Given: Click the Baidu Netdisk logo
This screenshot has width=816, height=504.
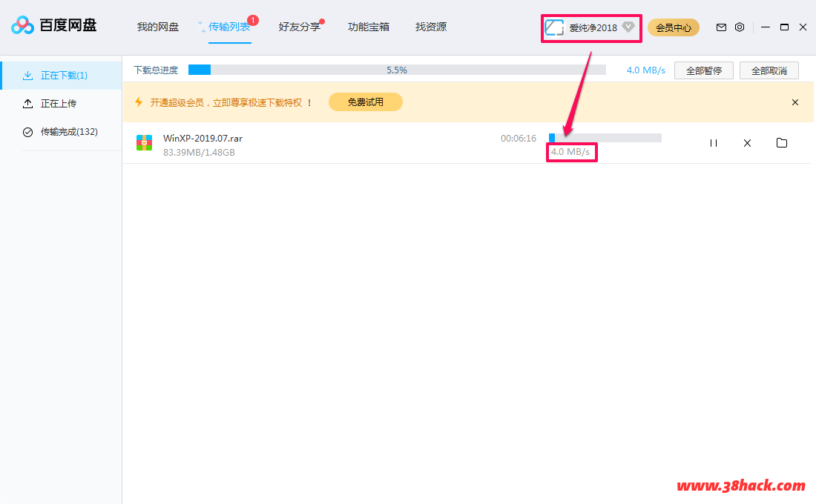Looking at the screenshot, I should click(x=54, y=26).
